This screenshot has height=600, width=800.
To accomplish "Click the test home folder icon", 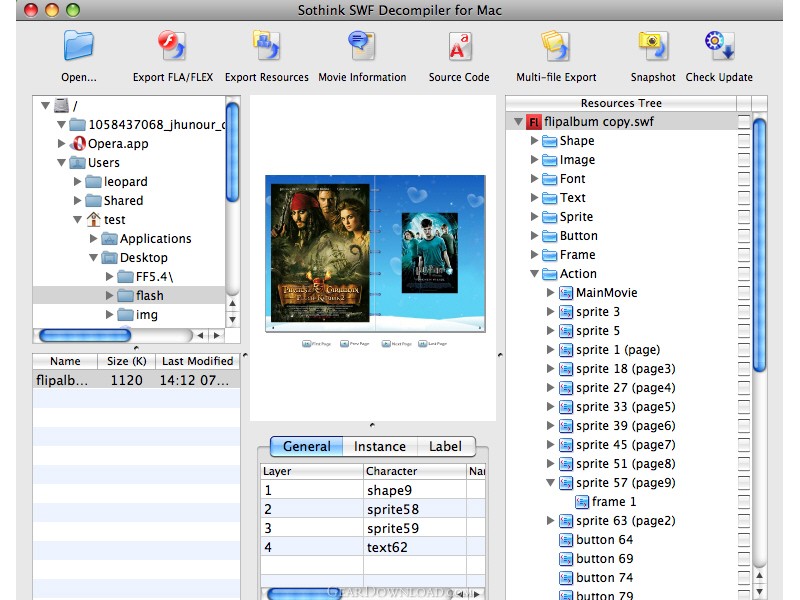I will (x=93, y=219).
